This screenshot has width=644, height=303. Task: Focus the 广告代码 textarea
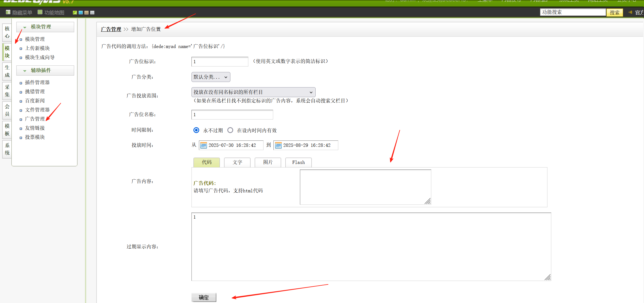point(365,187)
